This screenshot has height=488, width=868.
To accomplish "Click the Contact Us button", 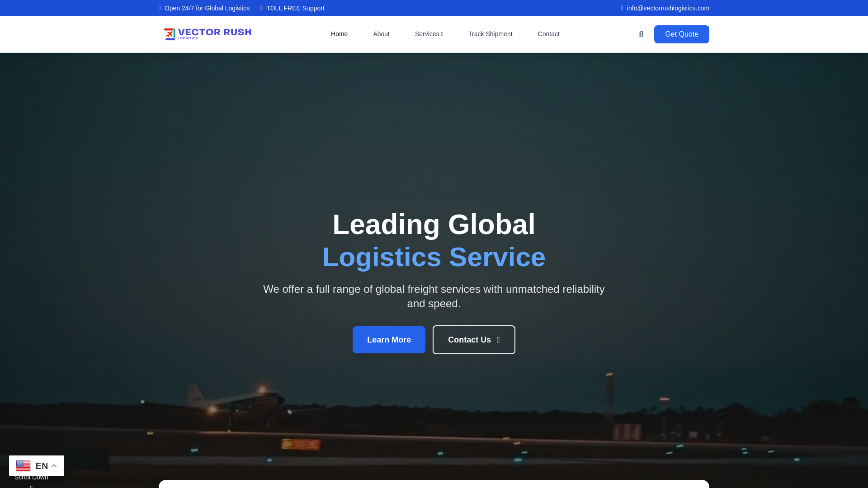I will pyautogui.click(x=474, y=340).
